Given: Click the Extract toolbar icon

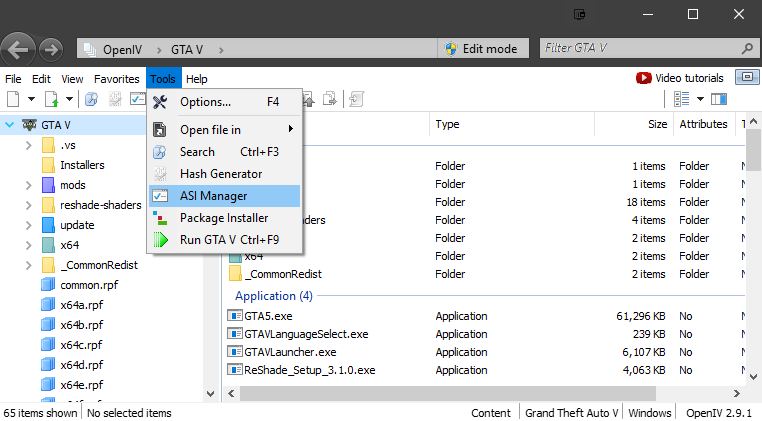Looking at the screenshot, I should (330, 99).
